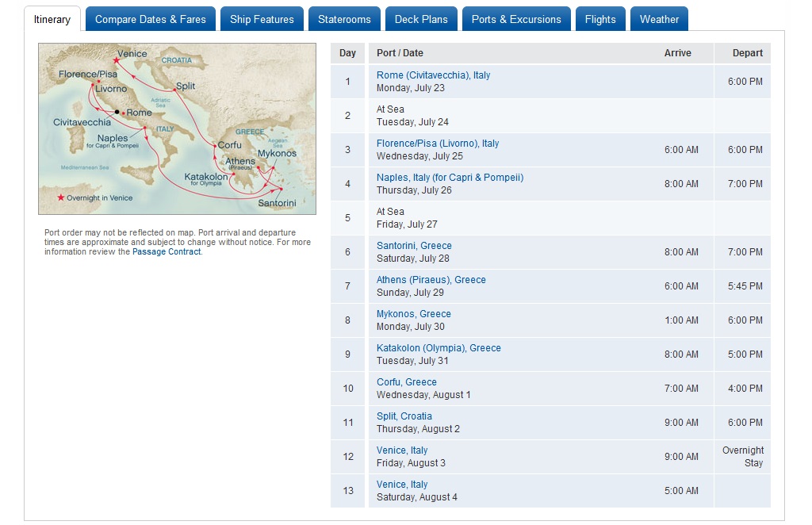Screen dimensions: 812x525
Task: Go to the Flights tab
Action: [x=600, y=19]
